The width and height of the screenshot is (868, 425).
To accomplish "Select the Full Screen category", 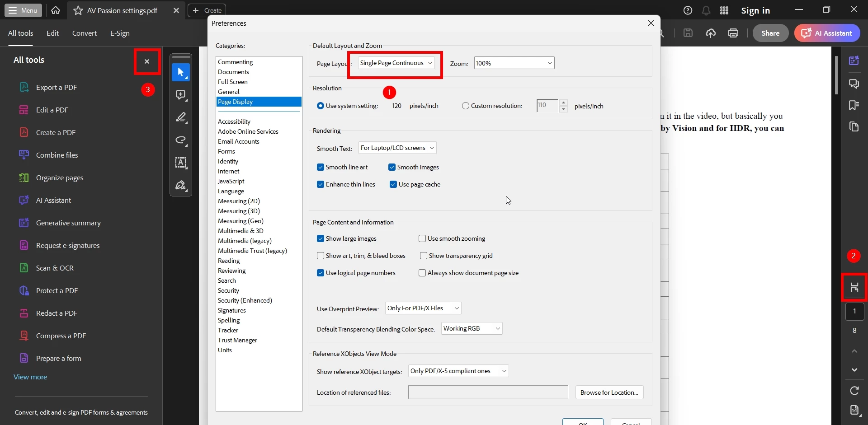I will tap(233, 82).
